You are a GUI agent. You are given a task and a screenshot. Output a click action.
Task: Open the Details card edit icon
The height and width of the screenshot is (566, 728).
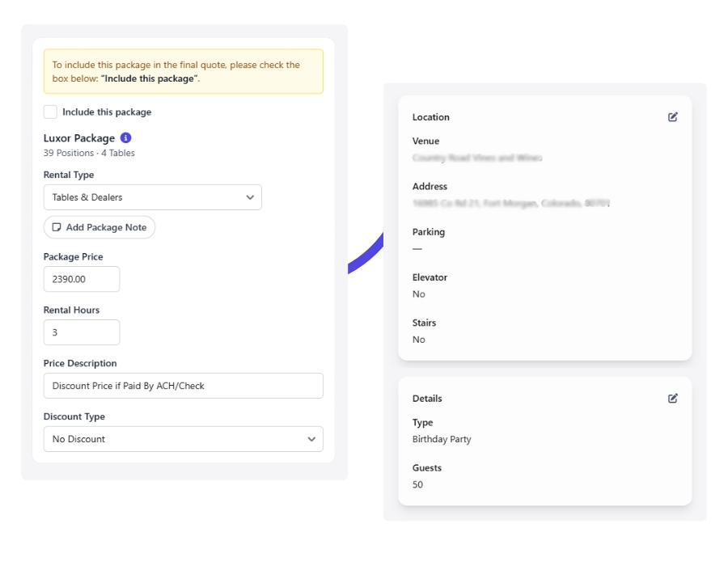click(672, 399)
